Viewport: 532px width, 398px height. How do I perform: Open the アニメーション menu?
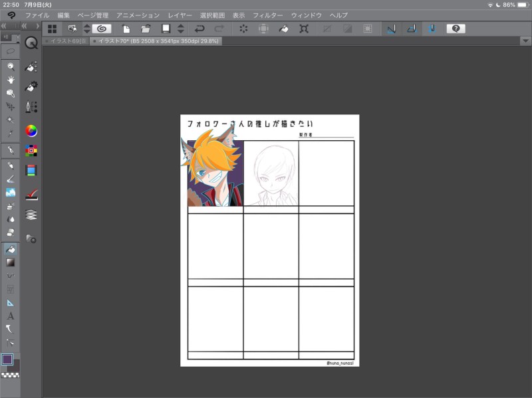pos(138,15)
